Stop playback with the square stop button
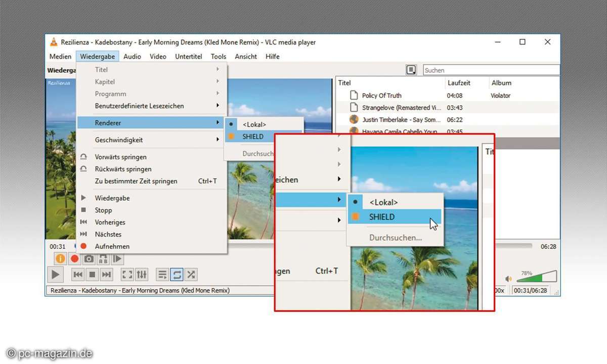Screen dimensions: 607x364 pyautogui.click(x=92, y=275)
